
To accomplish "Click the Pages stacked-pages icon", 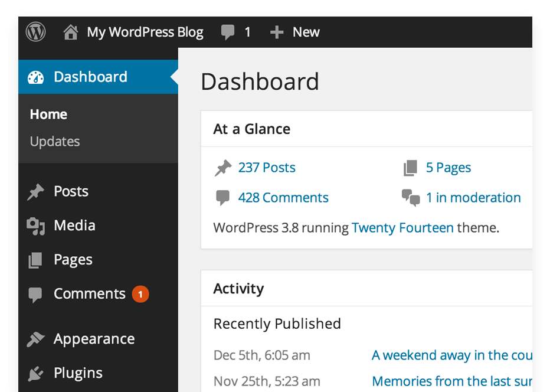I will pyautogui.click(x=36, y=260).
